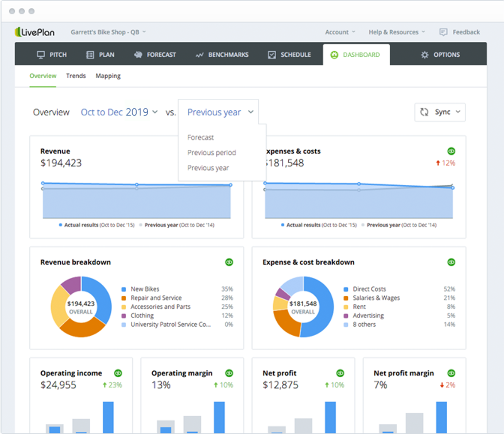
Task: Click the Rent yellow legend swatch
Action: click(346, 307)
